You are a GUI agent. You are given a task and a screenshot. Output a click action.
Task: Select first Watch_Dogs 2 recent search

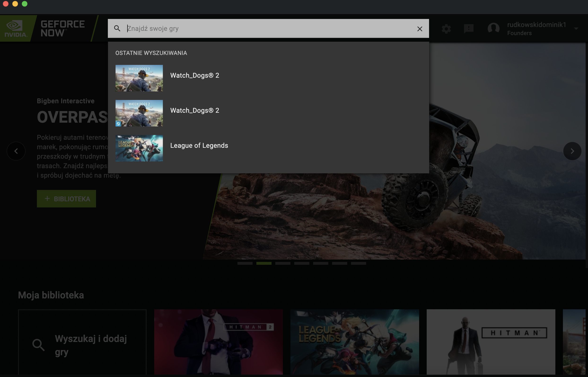coord(194,75)
